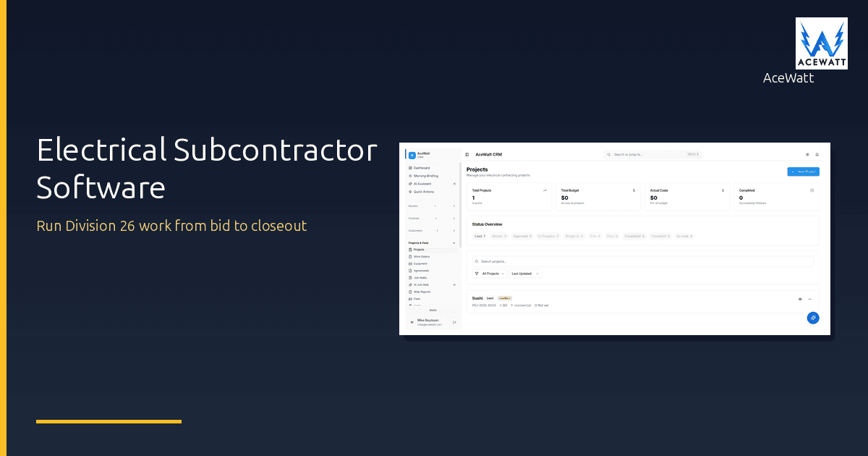Open AI Job Walk in the sidebar
The image size is (868, 456).
click(431, 284)
